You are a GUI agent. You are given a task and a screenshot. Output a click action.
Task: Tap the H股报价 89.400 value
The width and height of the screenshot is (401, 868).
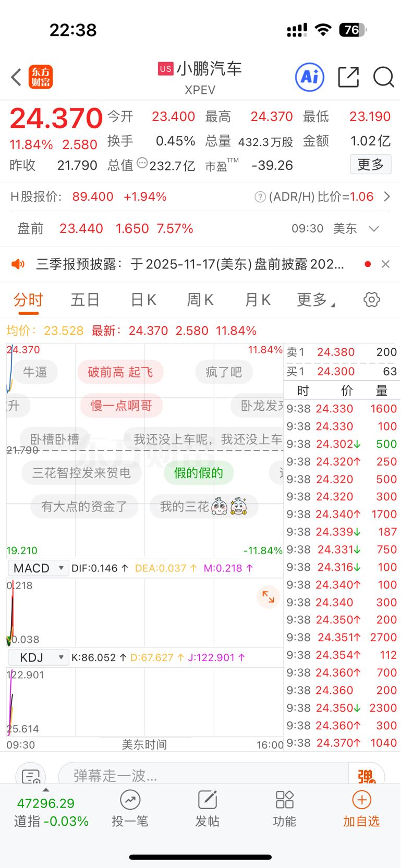coord(93,197)
